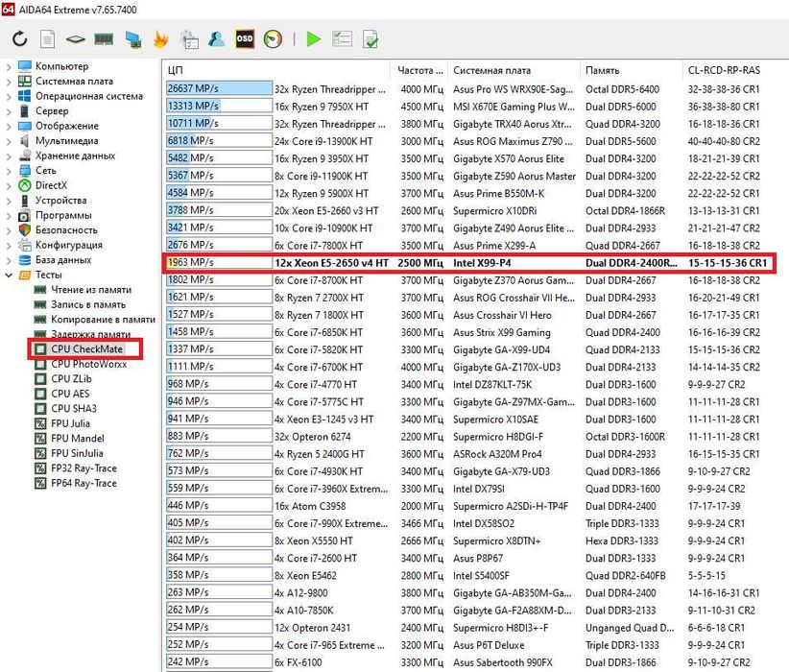The width and height of the screenshot is (789, 672).
Task: Click Asus Sabertooth 990FX cell
Action: click(x=502, y=662)
